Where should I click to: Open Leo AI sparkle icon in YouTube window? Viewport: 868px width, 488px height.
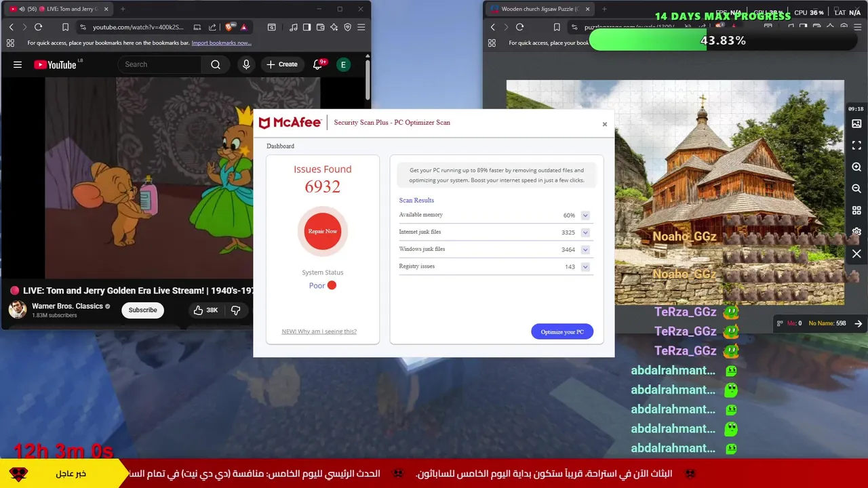coord(334,27)
